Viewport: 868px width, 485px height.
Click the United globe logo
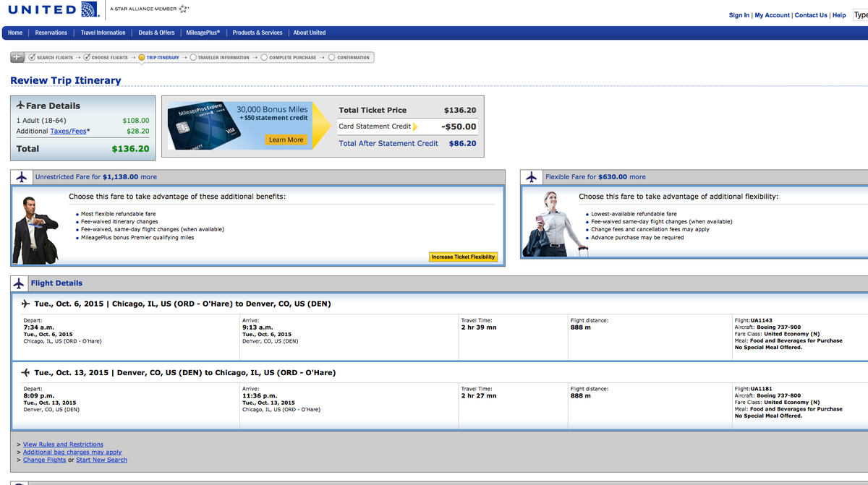[90, 9]
